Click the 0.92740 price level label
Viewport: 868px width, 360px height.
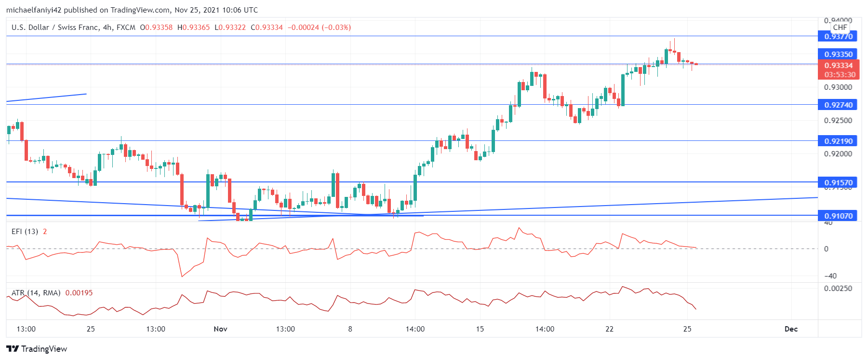838,105
